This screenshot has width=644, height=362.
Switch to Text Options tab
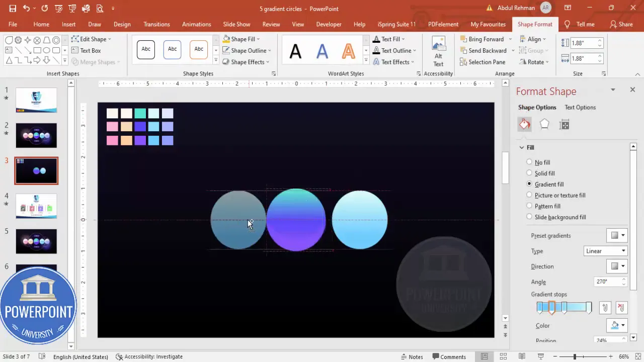pos(580,107)
